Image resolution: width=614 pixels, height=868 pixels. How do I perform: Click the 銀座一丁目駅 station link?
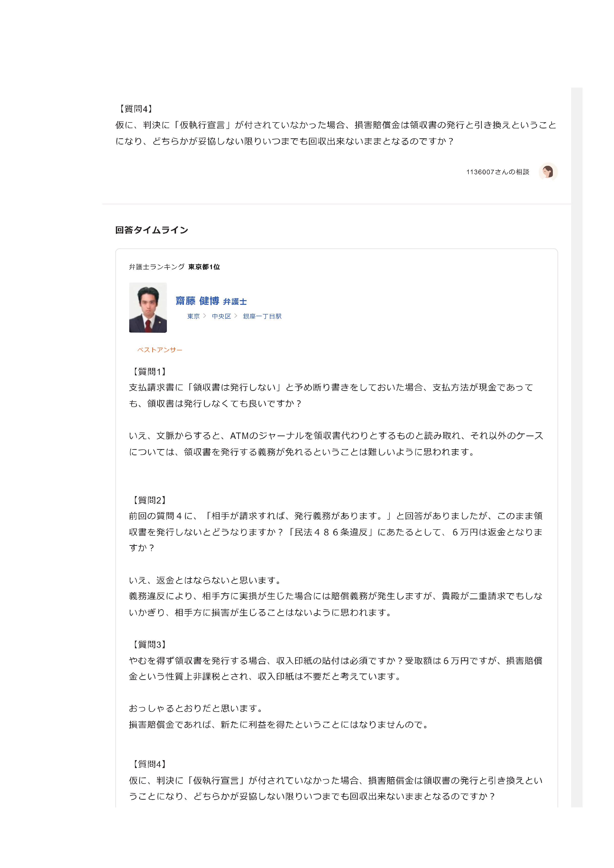coord(262,316)
